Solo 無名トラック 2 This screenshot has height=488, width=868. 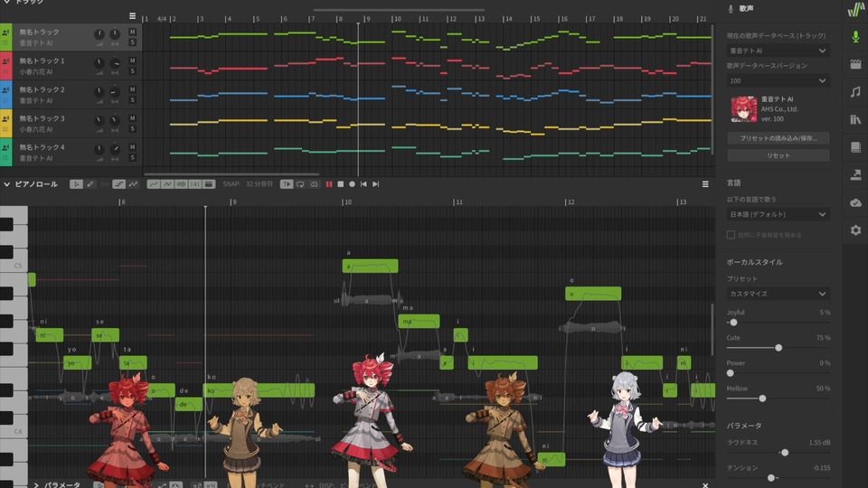point(132,100)
